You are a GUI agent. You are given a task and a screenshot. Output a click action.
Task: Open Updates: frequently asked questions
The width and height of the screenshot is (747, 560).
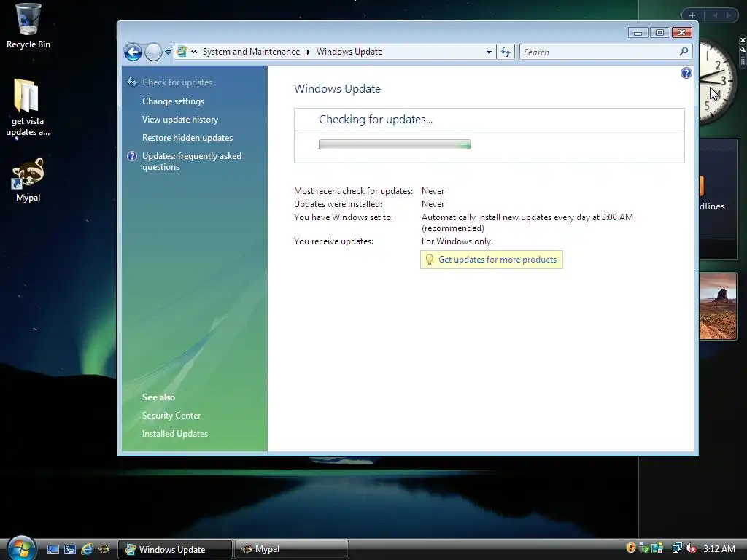192,161
